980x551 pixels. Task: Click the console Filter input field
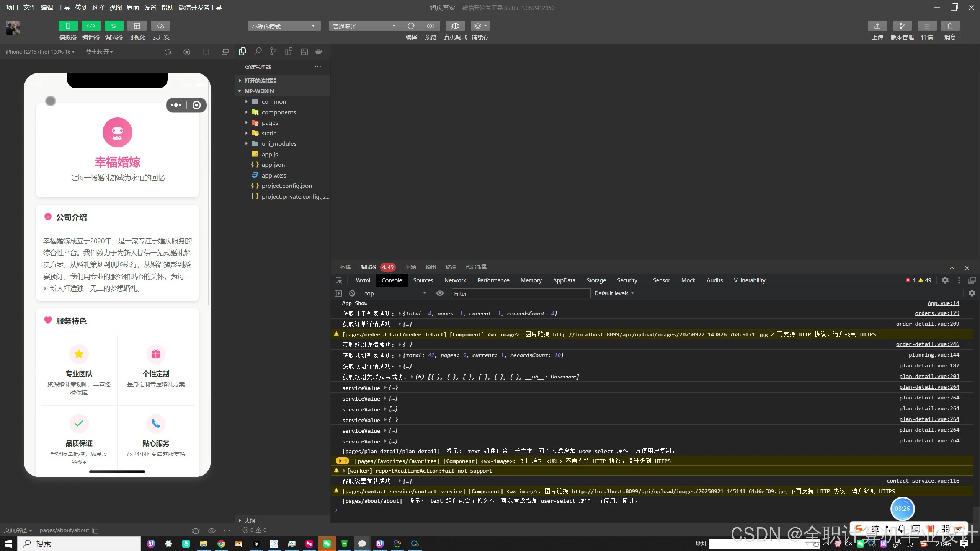(521, 293)
